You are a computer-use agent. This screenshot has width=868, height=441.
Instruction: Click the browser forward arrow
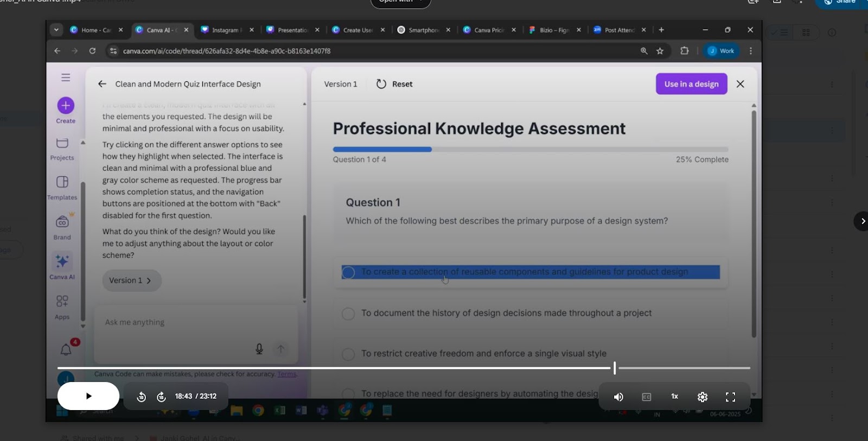pyautogui.click(x=75, y=51)
